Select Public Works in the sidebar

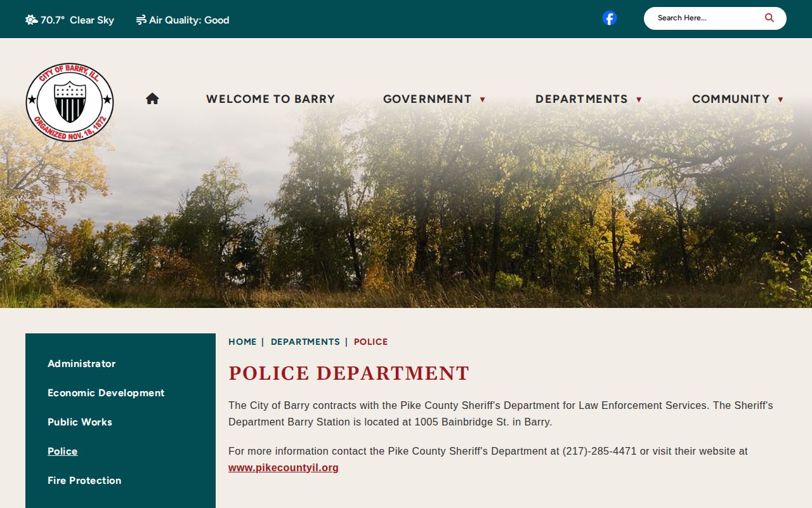(80, 422)
